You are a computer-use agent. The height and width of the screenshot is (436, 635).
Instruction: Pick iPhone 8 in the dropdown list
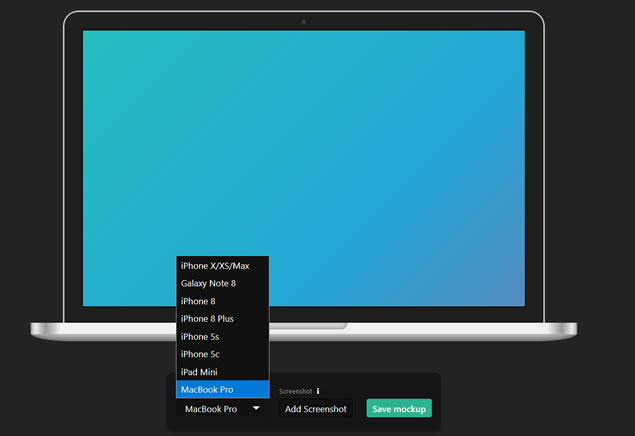(222, 301)
